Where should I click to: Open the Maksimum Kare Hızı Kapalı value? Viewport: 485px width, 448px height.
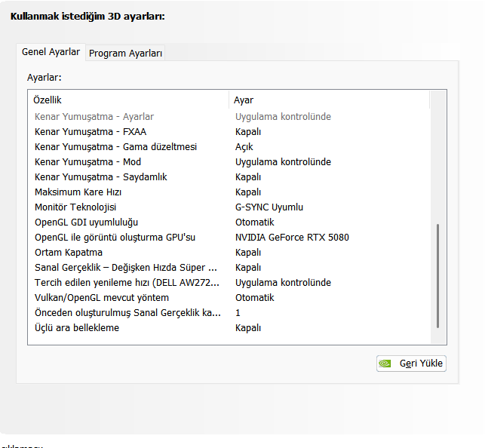pyautogui.click(x=248, y=192)
